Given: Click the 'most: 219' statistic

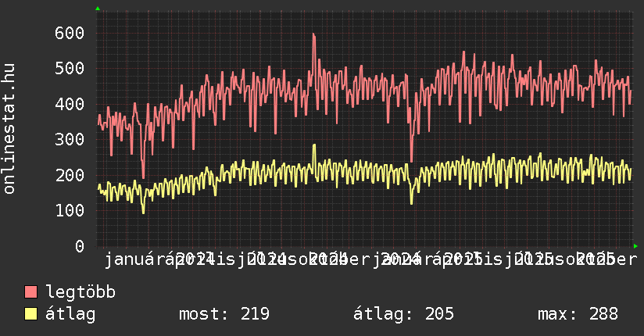Looking at the screenshot, I should tap(224, 314).
